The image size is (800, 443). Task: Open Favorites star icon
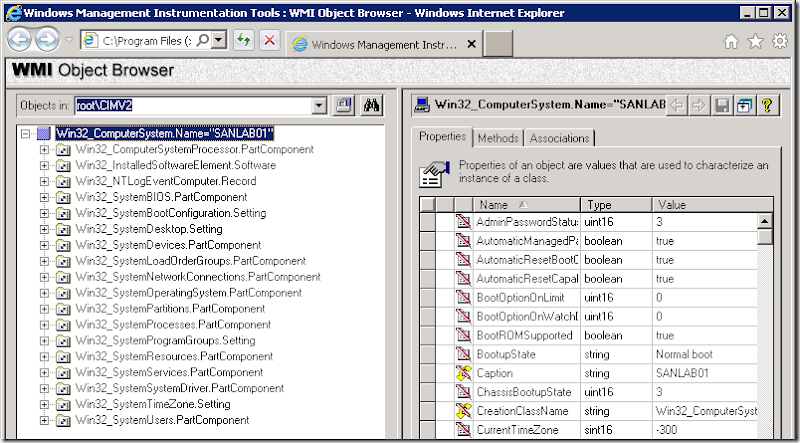(756, 42)
